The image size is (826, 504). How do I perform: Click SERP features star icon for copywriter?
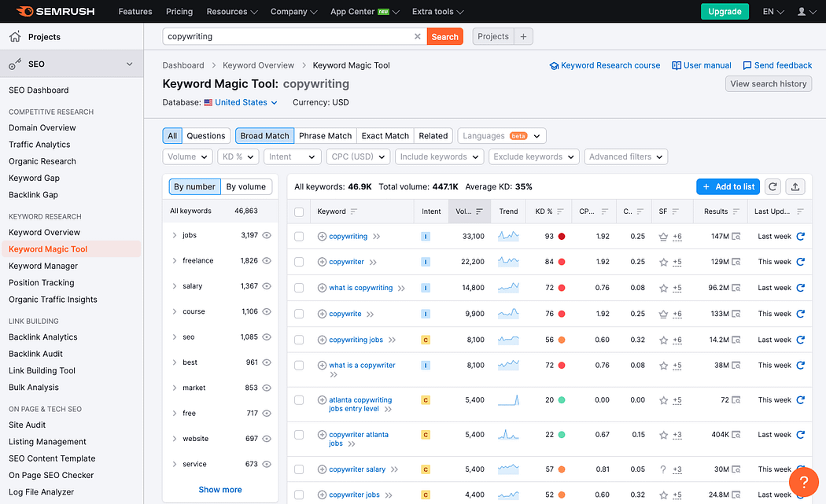point(663,262)
